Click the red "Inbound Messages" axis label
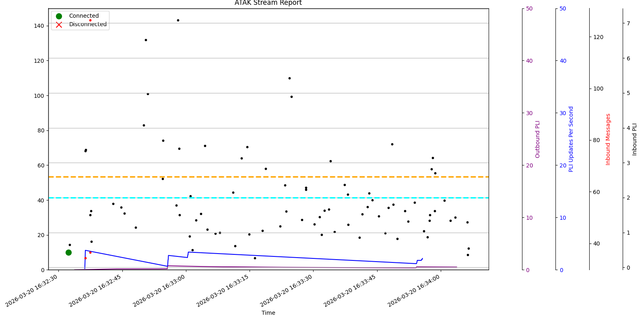This screenshot has height=322, width=644. coord(608,139)
